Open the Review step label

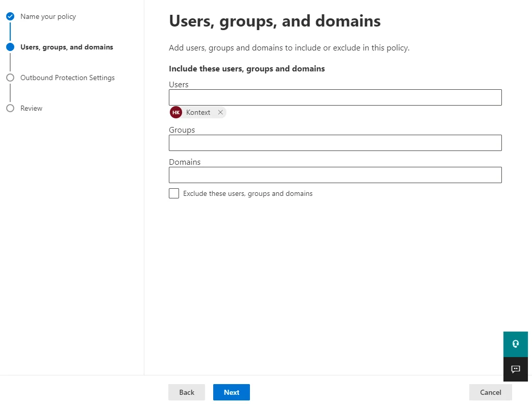tap(31, 108)
